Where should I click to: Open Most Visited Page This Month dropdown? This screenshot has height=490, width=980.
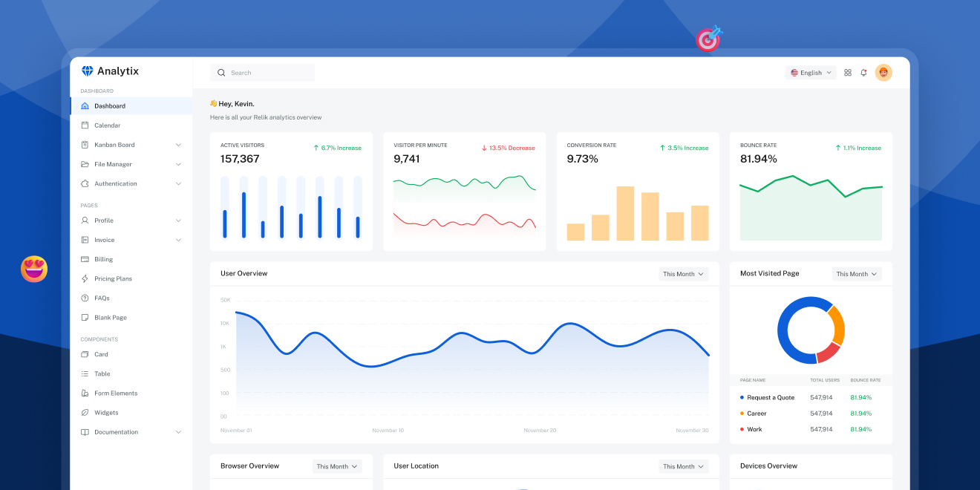click(857, 274)
